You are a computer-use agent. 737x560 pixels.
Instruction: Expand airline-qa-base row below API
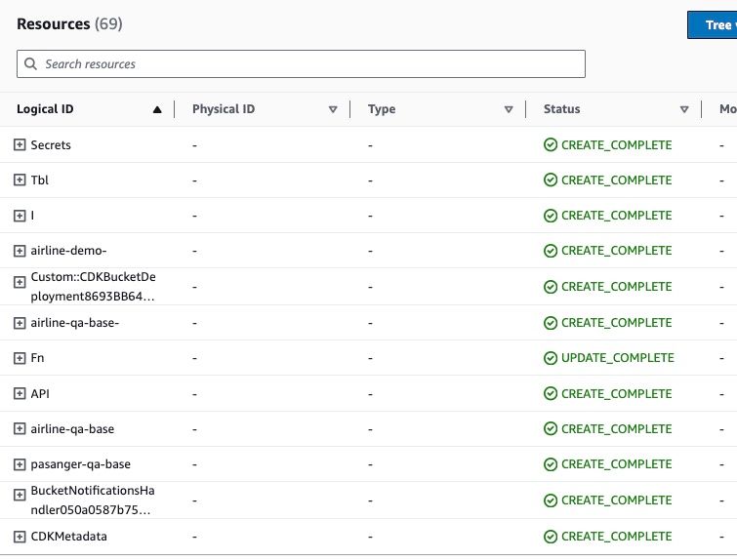[20, 429]
